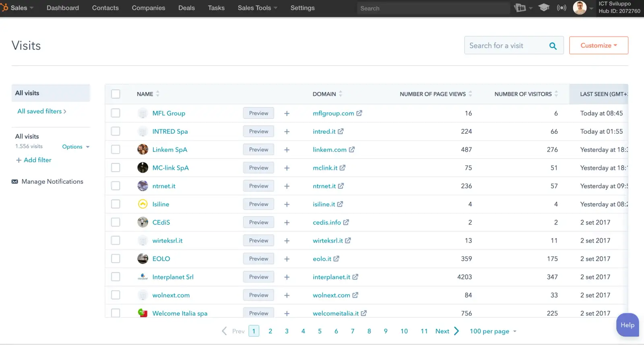Go to the Dashboard menu item

click(63, 8)
